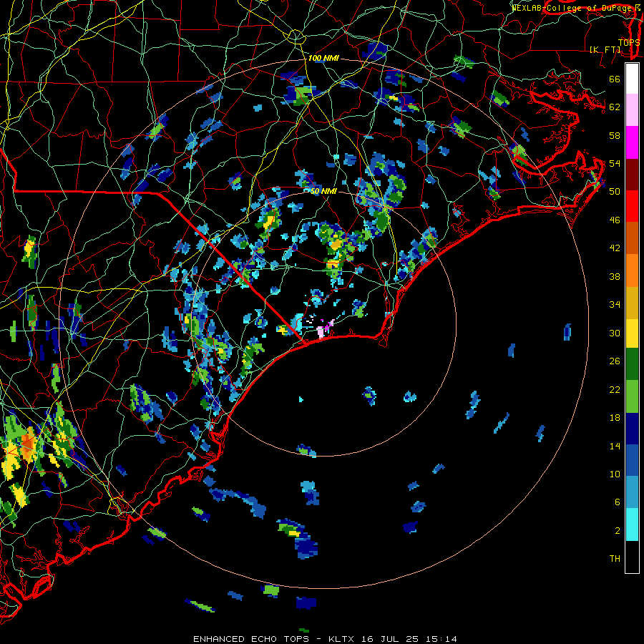Click the '18' scale label
The height and width of the screenshot is (644, 644).
click(615, 418)
